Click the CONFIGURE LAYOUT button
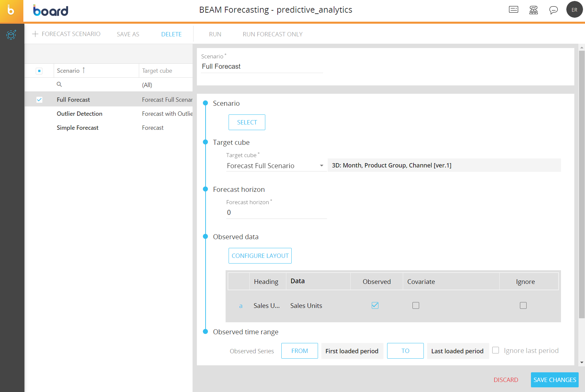Viewport: 585px width, 392px height. (260, 256)
